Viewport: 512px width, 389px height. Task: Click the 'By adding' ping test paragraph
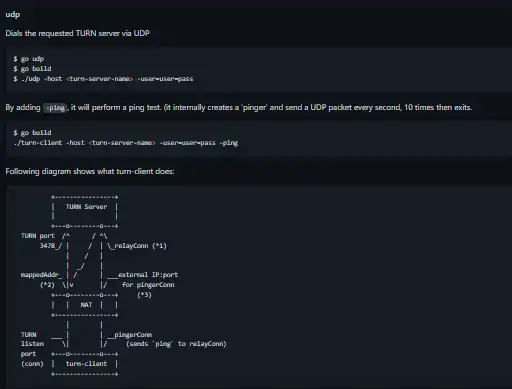pyautogui.click(x=239, y=108)
